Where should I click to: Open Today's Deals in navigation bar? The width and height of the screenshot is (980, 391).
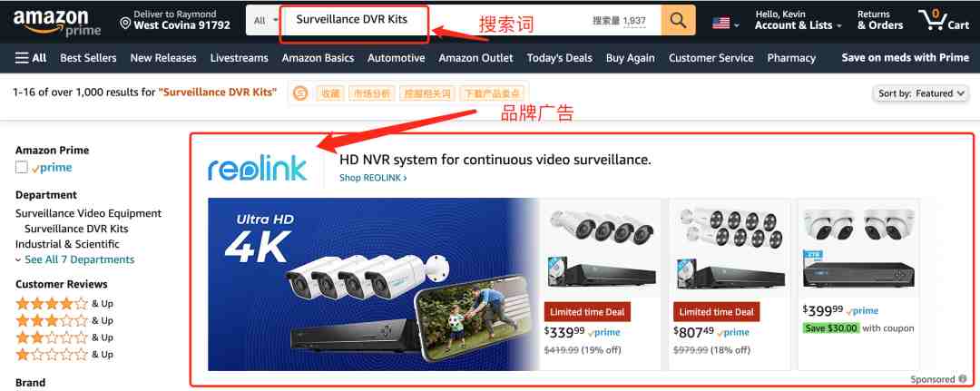point(559,58)
